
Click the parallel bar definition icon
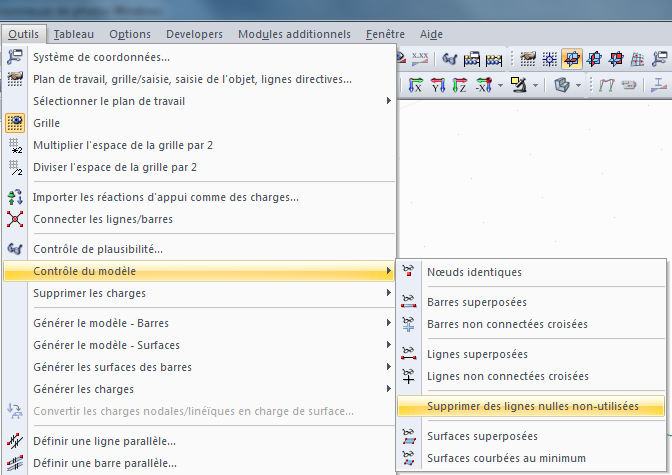pos(15,463)
